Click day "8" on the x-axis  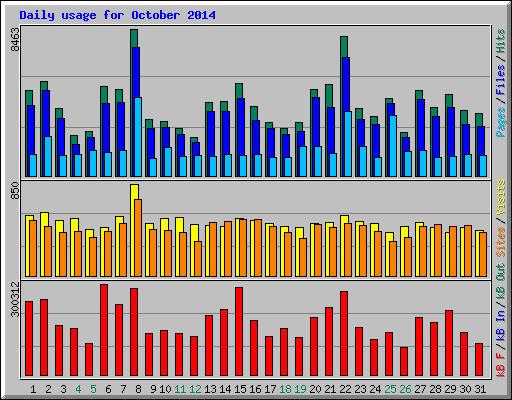pyautogui.click(x=138, y=389)
